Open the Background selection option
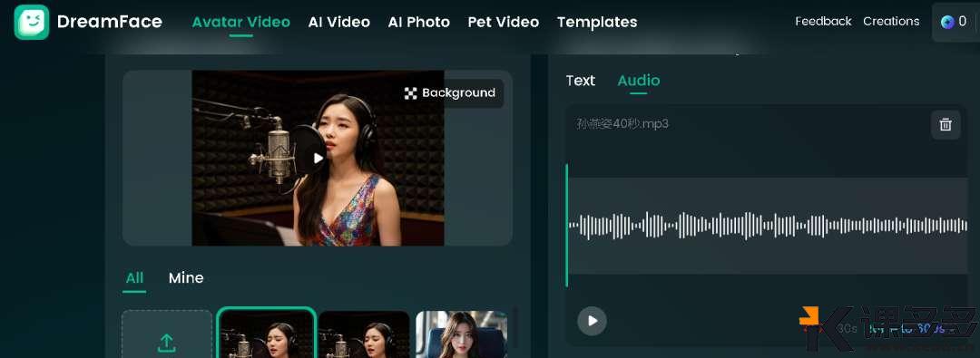 point(451,93)
